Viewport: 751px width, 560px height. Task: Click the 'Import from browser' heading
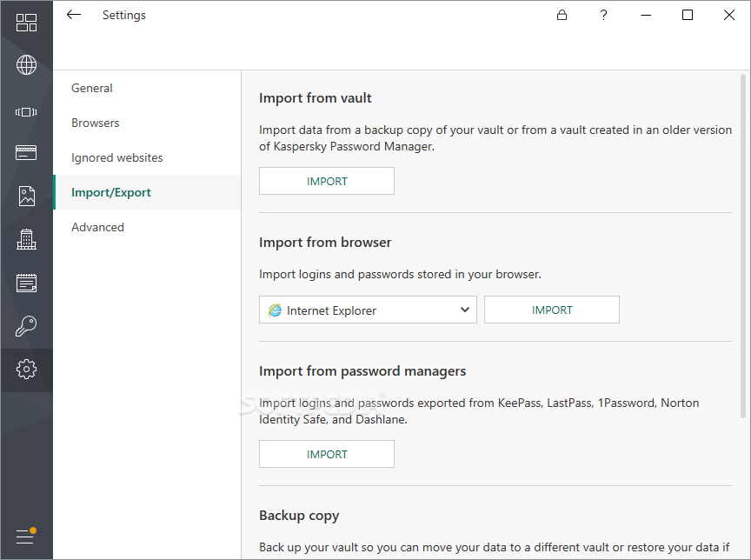pos(325,243)
